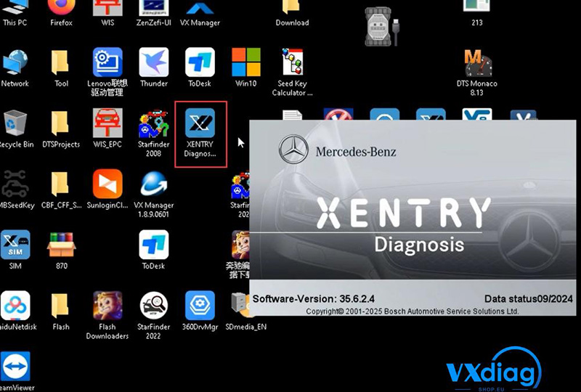Launch the TeamViewer icon

[15, 371]
